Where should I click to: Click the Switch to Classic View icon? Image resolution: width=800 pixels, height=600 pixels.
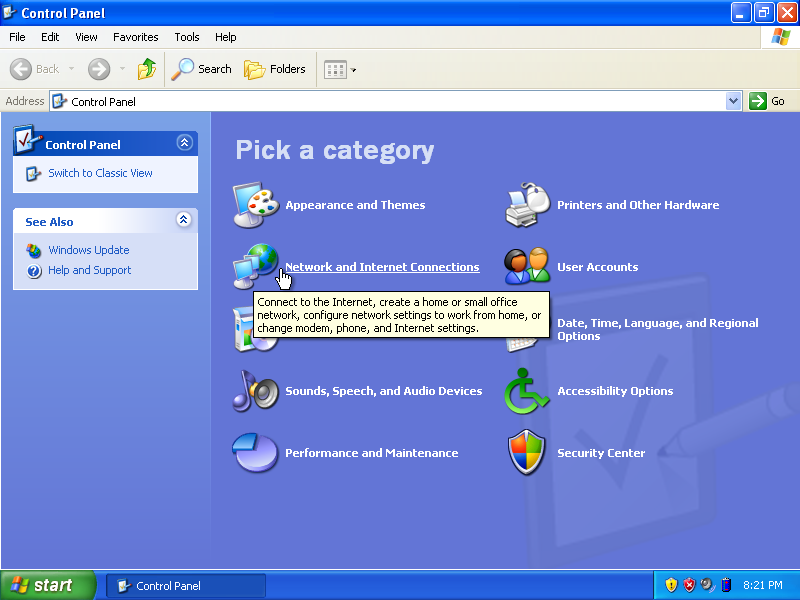(x=33, y=173)
